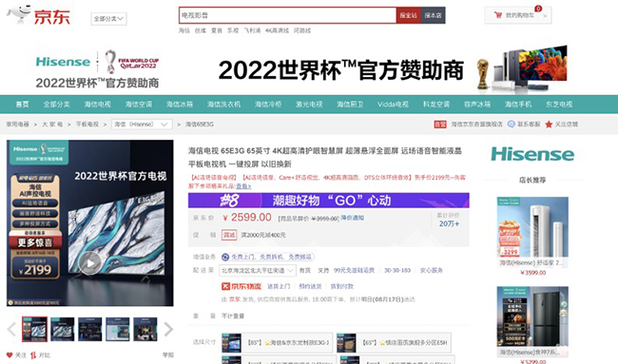Image resolution: width=618 pixels, height=364 pixels.
Task: Open the 海信 (Hisense) brand breadcrumb dropdown
Action: 142,125
